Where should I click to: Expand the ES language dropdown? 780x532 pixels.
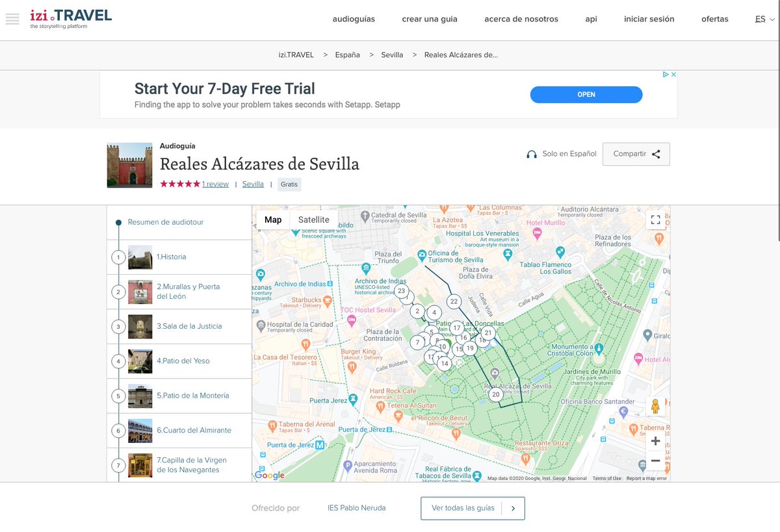[x=765, y=19]
